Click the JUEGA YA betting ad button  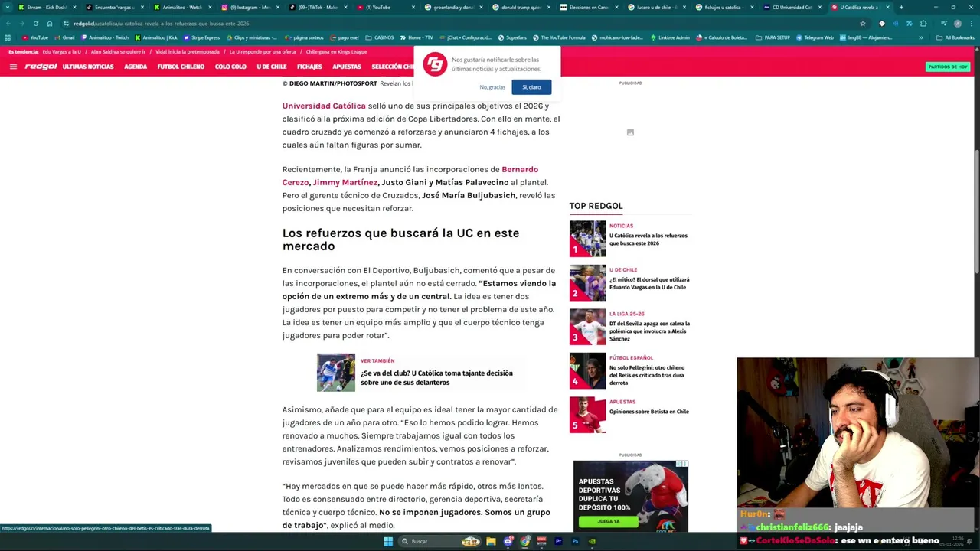coord(609,521)
